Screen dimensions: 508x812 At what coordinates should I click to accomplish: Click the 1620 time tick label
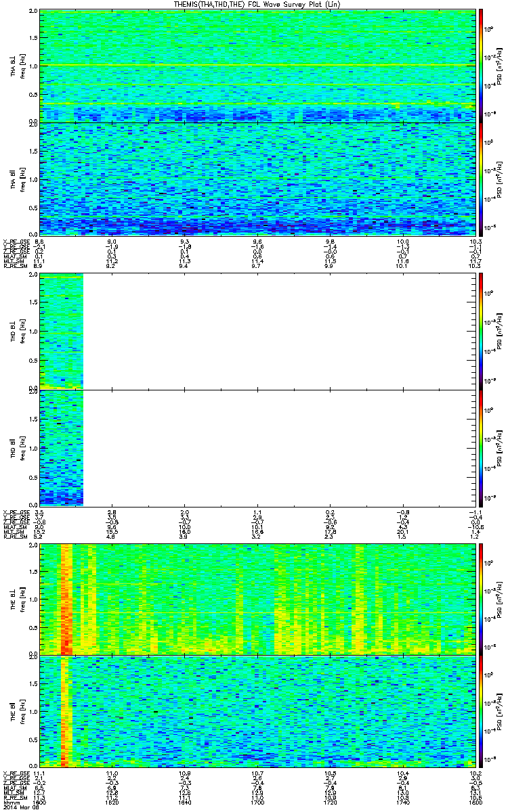pyautogui.click(x=112, y=802)
